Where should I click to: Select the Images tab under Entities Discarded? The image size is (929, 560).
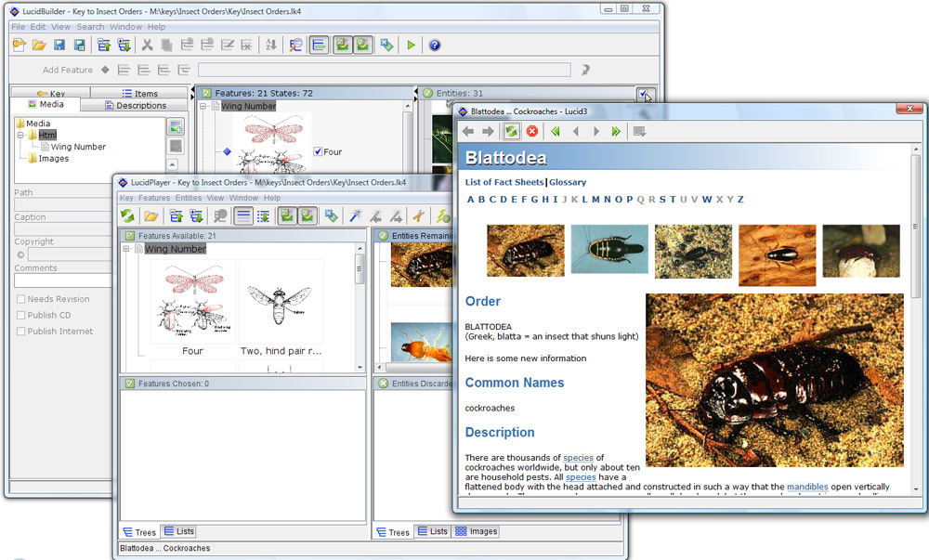coord(477,531)
